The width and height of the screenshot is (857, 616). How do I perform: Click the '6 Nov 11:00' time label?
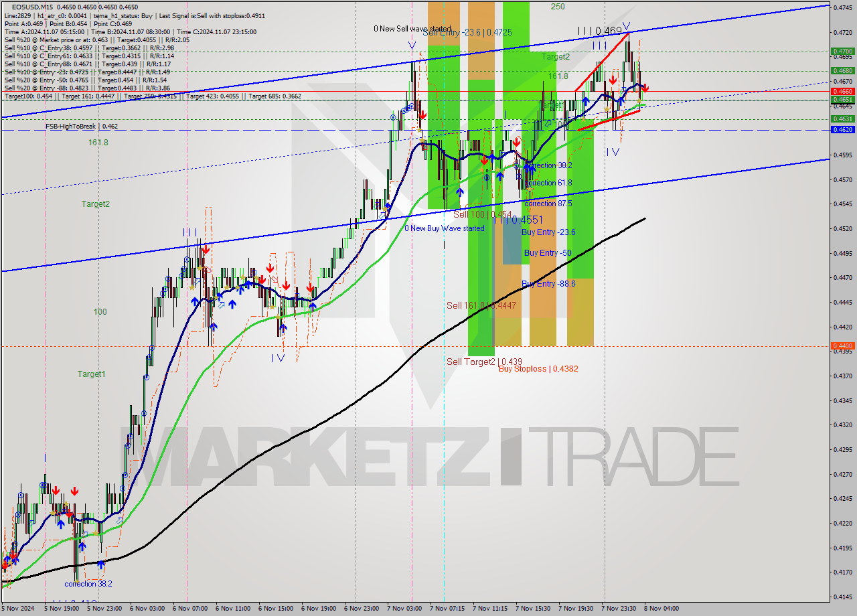[234, 609]
